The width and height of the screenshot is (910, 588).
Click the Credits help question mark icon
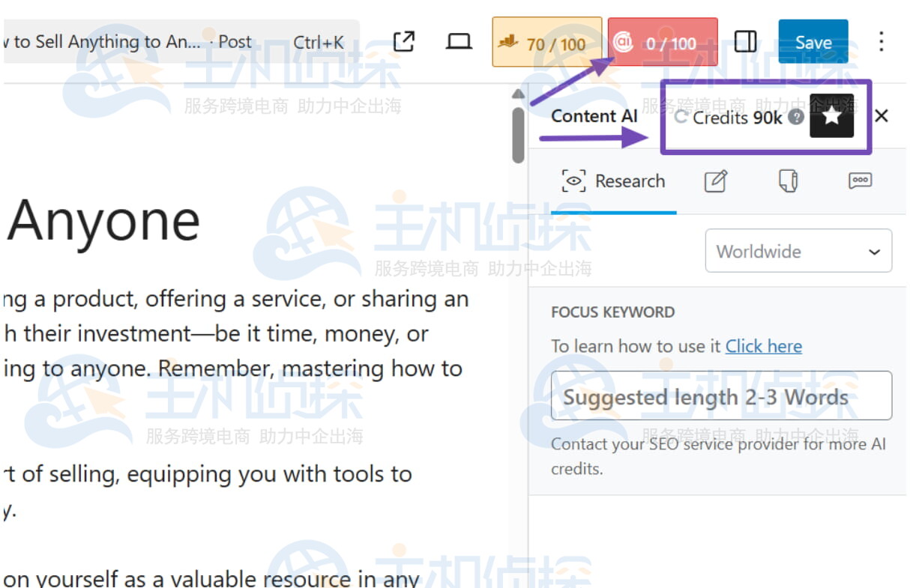[796, 117]
